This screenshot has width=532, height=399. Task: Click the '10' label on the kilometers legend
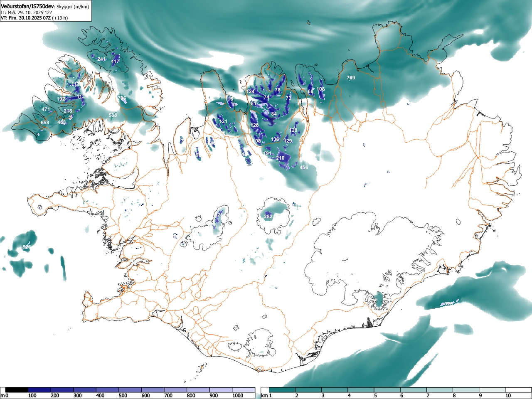coord(508,396)
